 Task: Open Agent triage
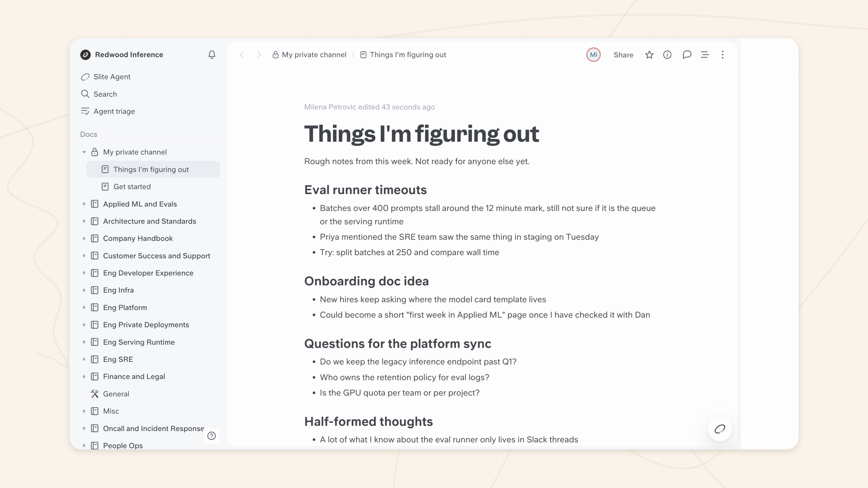point(108,111)
